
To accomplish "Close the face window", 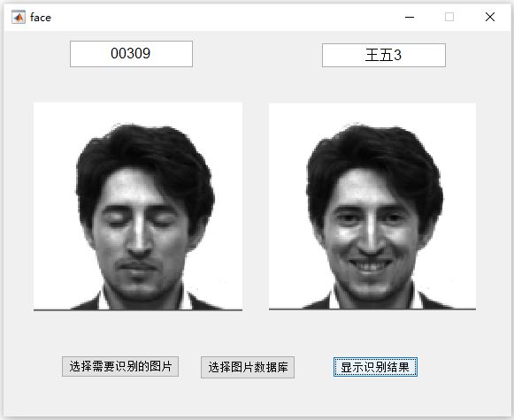I will pyautogui.click(x=490, y=17).
